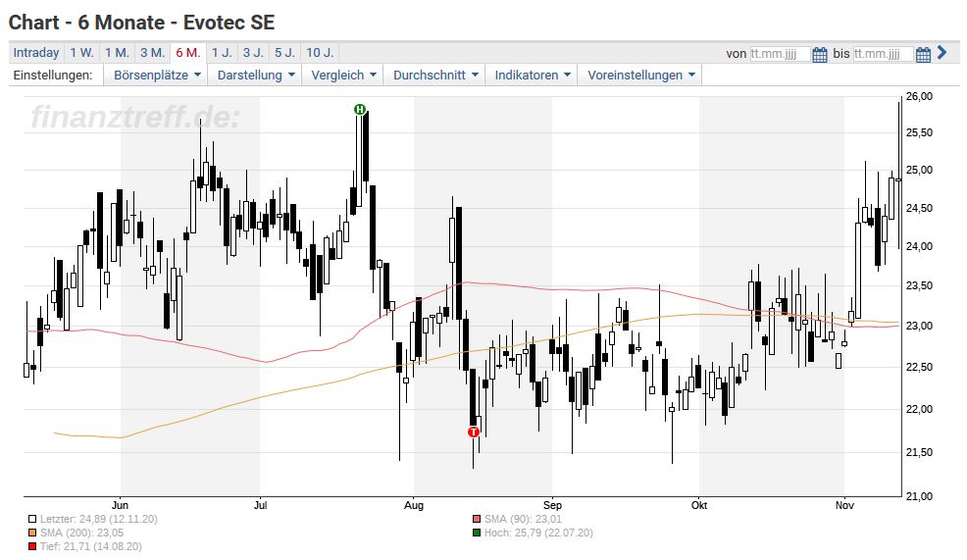Click the 'Jun' x-axis label
The height and width of the screenshot is (560, 967).
pyautogui.click(x=121, y=505)
